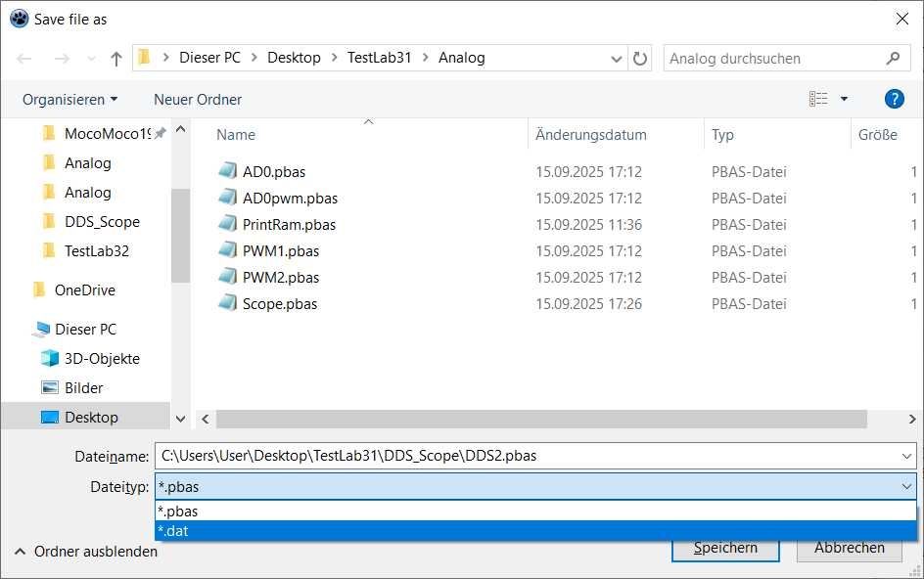Click the refresh icon in address bar
The image size is (924, 579).
pos(640,59)
